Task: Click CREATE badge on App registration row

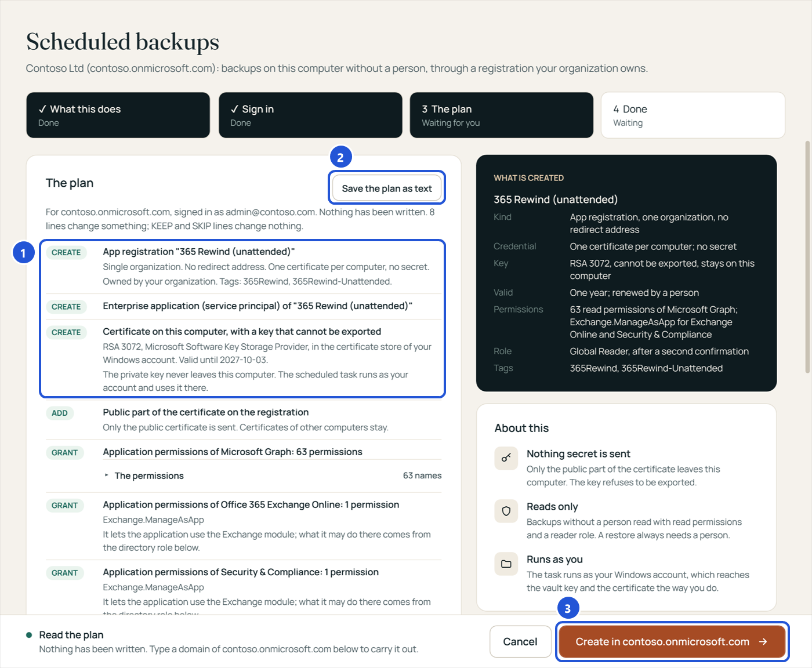Action: (66, 252)
